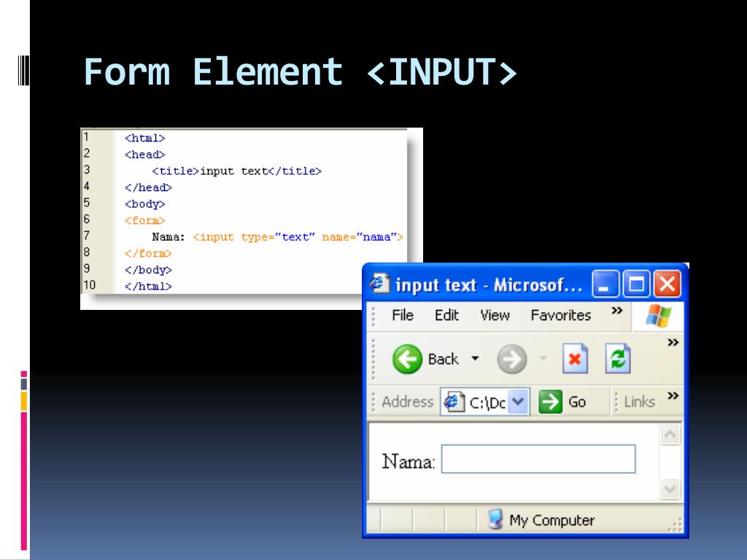Viewport: 747px width, 560px height.
Task: Click the "<head>" code on line 2
Action: [x=145, y=155]
